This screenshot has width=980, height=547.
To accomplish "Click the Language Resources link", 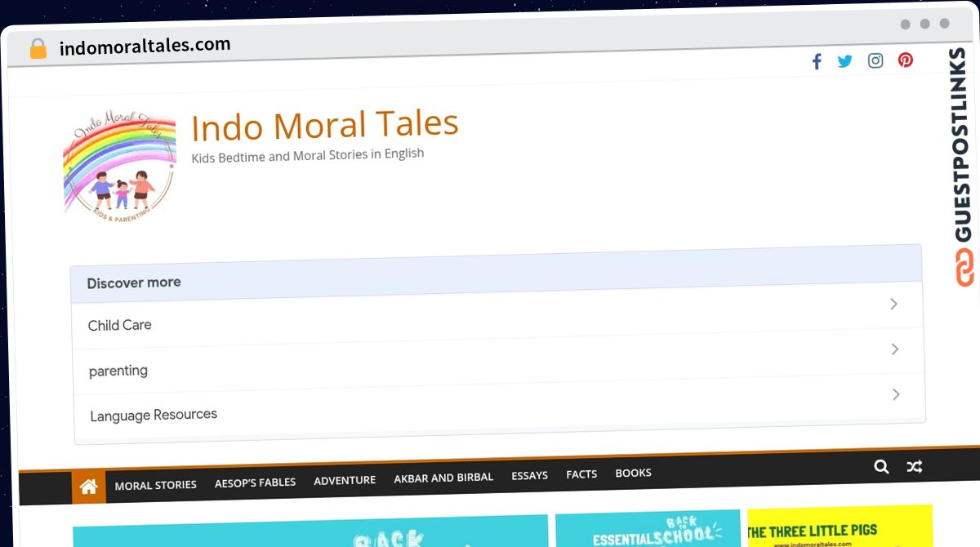I will pyautogui.click(x=154, y=415).
